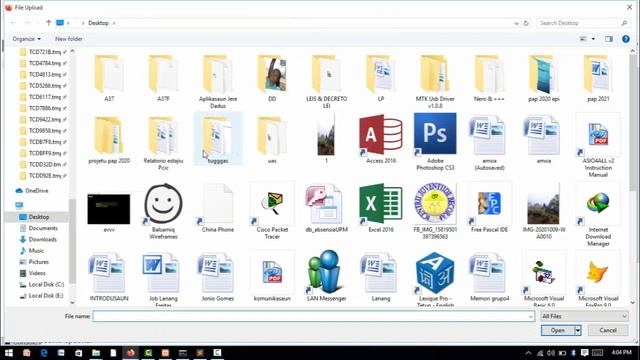The width and height of the screenshot is (640, 360).
Task: Go up one folder level
Action: (x=49, y=23)
